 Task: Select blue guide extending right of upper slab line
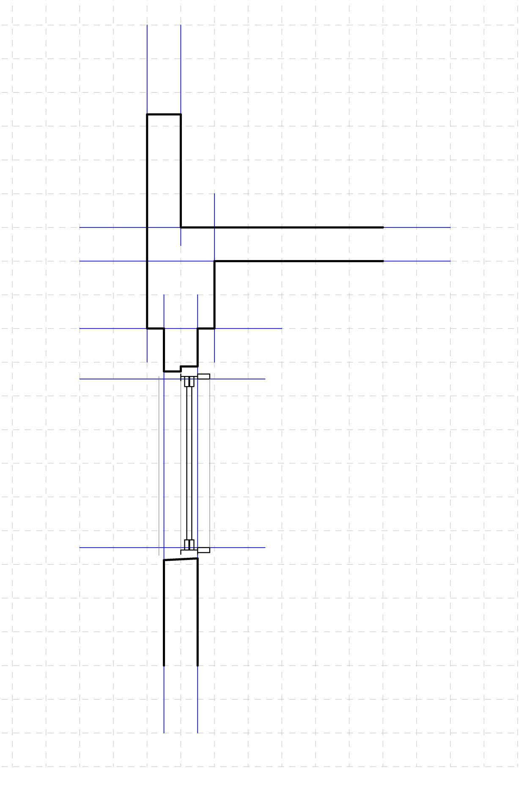click(x=417, y=228)
